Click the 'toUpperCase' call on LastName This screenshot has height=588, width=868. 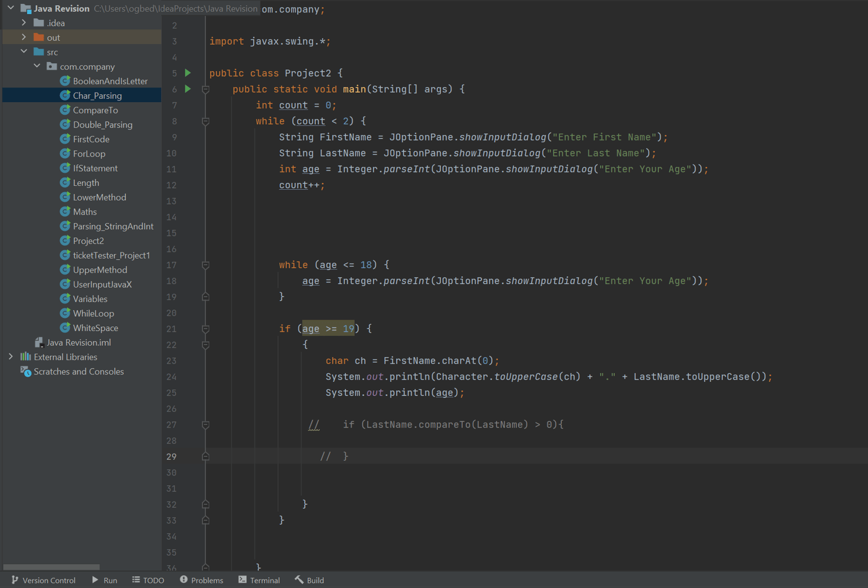717,377
